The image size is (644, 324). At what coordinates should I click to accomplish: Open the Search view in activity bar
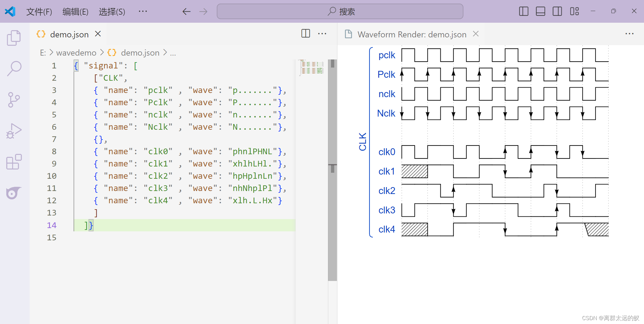coord(14,68)
